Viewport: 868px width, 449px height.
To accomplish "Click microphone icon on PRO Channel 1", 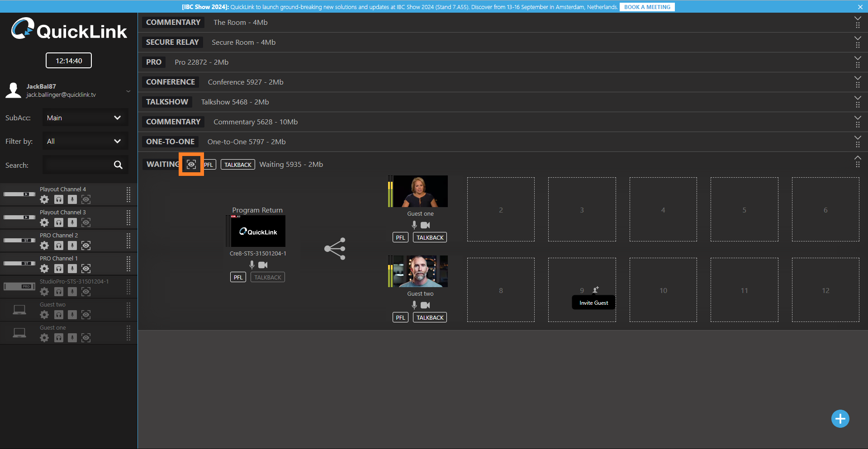I will pos(72,269).
